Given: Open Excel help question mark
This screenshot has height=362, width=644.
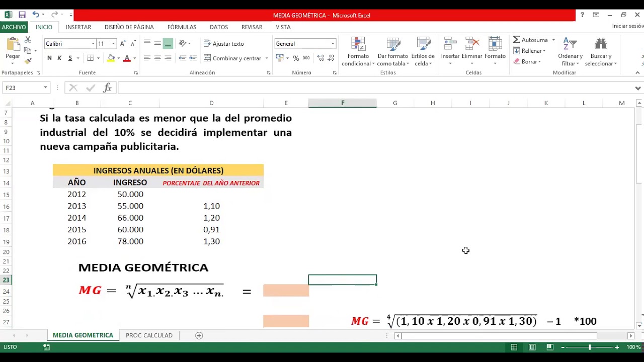Looking at the screenshot, I should [582, 15].
